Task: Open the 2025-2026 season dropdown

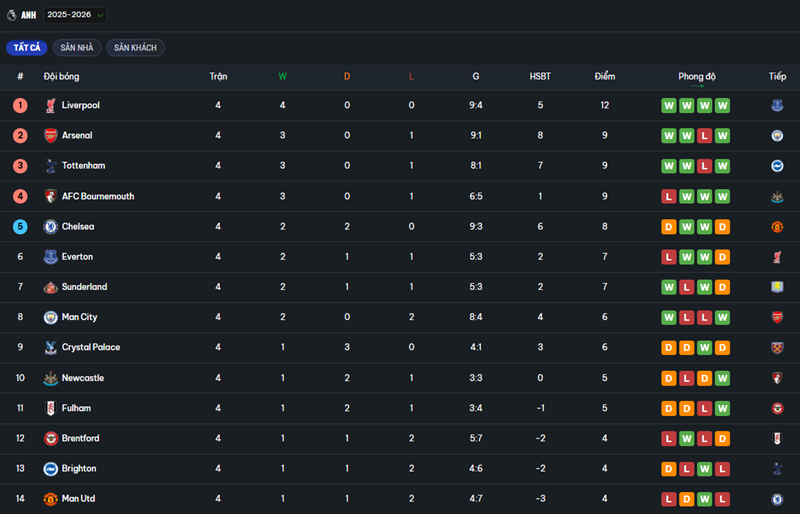Action: [x=75, y=15]
